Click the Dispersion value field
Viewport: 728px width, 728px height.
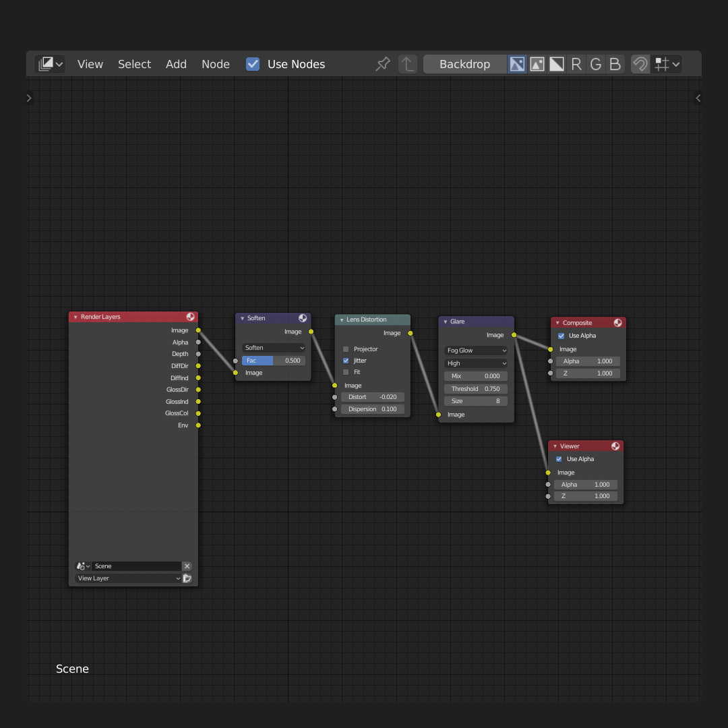click(372, 410)
